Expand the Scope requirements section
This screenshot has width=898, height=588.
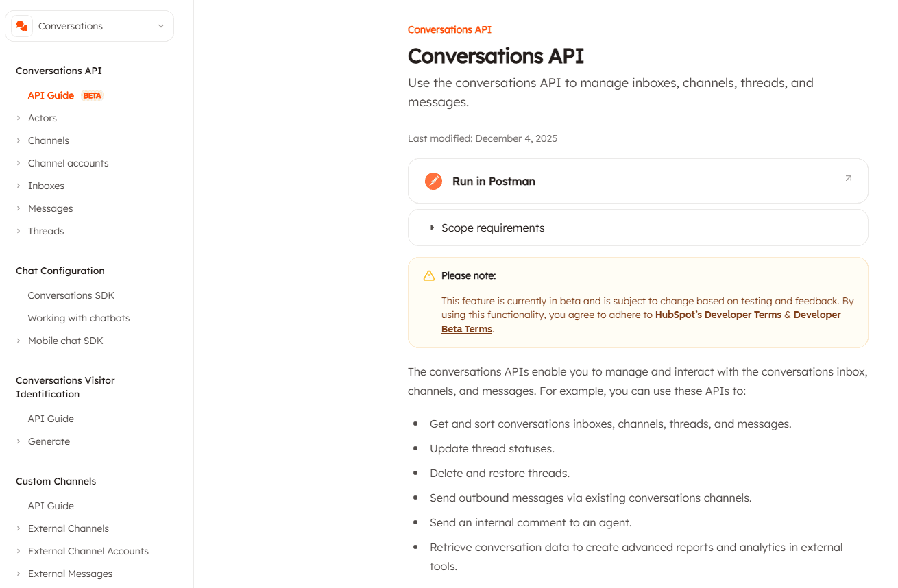492,228
